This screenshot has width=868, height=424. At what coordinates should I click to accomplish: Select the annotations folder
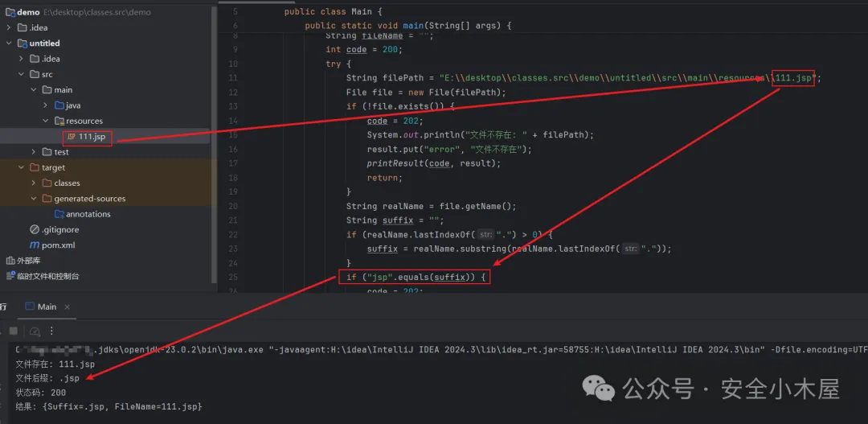pyautogui.click(x=88, y=214)
